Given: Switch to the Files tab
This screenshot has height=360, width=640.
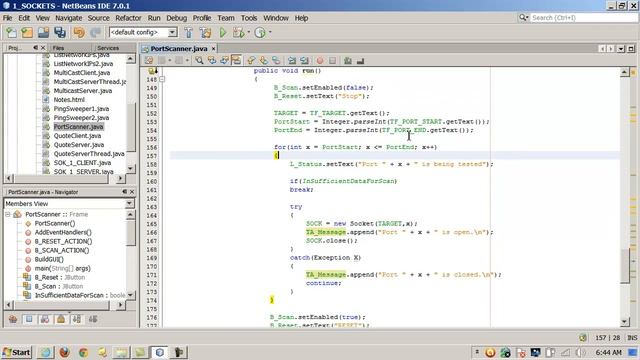Looking at the screenshot, I should pos(58,48).
